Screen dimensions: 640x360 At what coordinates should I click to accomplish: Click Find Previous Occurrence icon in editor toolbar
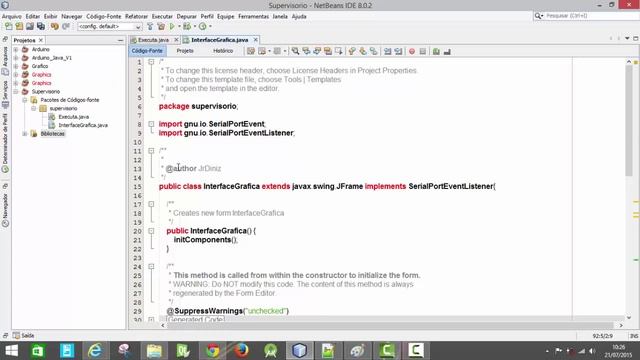pos(306,51)
